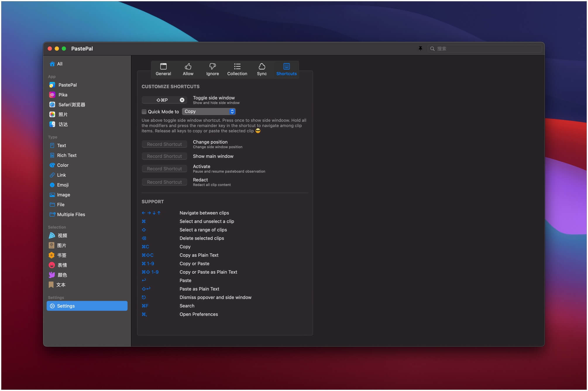The width and height of the screenshot is (588, 391).
Task: Enable the Quick Mode checkbox
Action: pos(144,112)
